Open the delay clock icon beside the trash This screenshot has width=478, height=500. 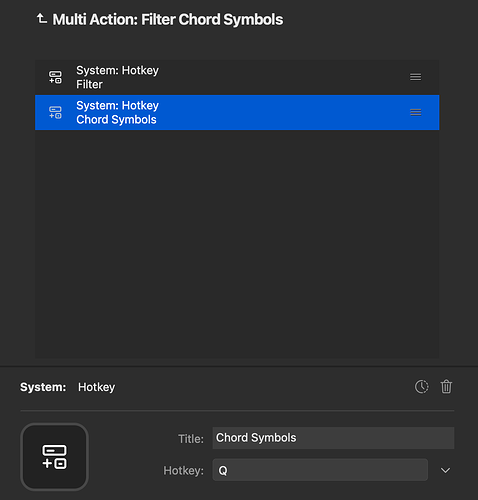pos(421,387)
